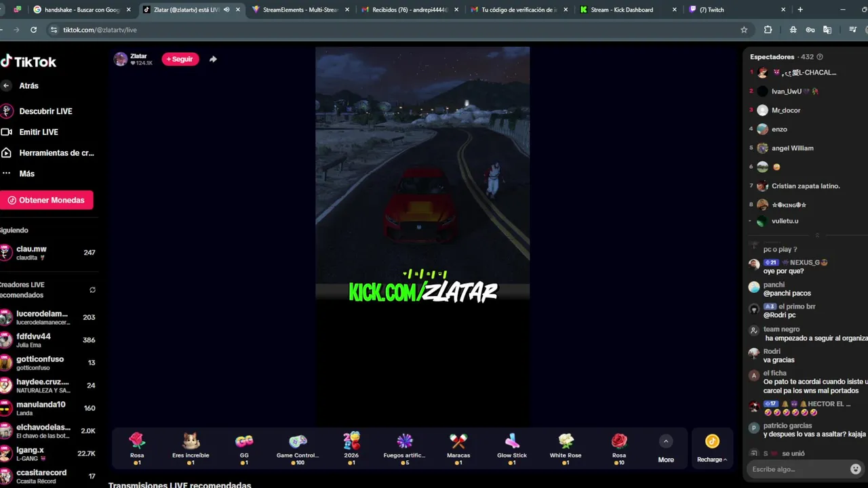Open lgang.x recommended live
The width and height of the screenshot is (868, 488).
47,453
